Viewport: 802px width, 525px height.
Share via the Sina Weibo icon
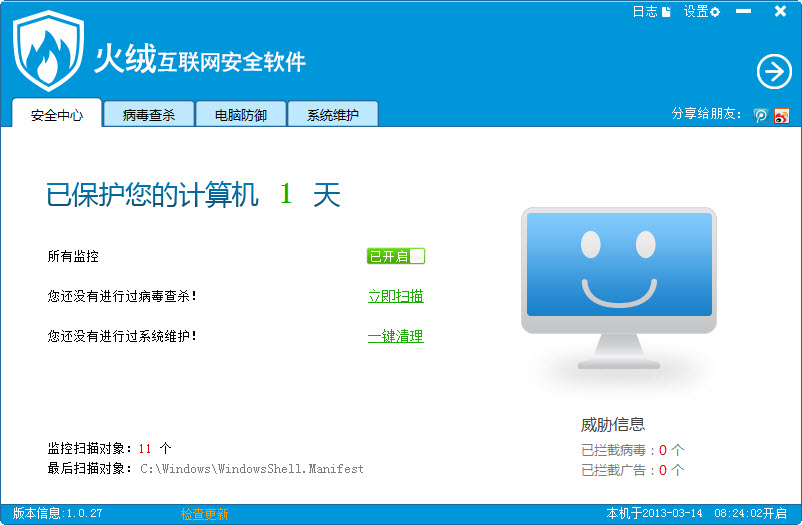pyautogui.click(x=782, y=116)
